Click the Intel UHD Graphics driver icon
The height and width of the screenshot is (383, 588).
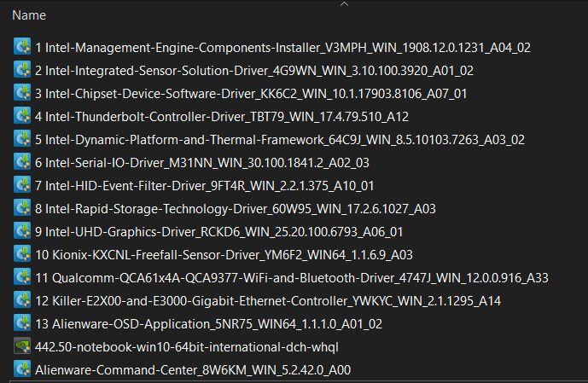tap(22, 231)
